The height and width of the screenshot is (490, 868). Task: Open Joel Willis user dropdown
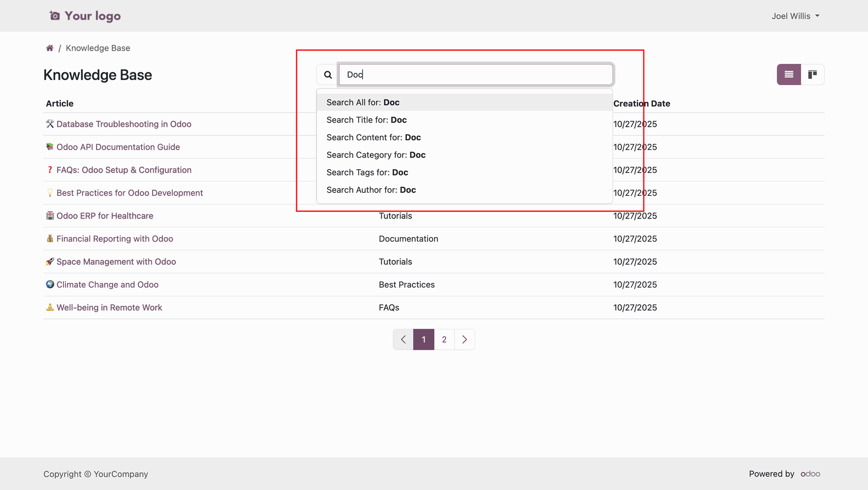click(795, 16)
